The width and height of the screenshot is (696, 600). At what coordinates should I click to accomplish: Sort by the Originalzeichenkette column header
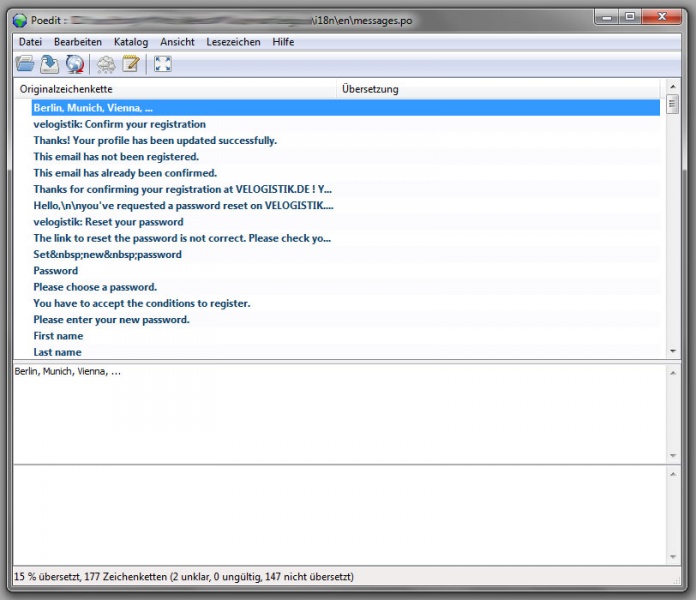tap(66, 89)
